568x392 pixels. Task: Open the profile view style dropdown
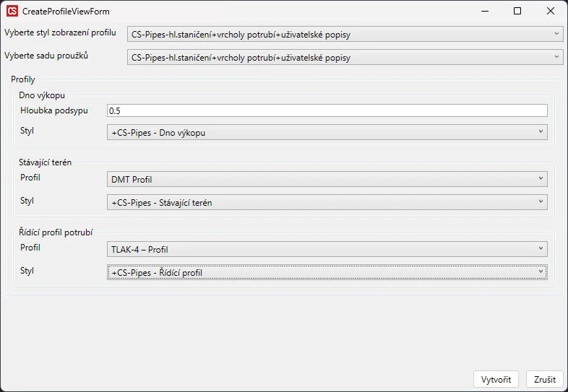(344, 34)
